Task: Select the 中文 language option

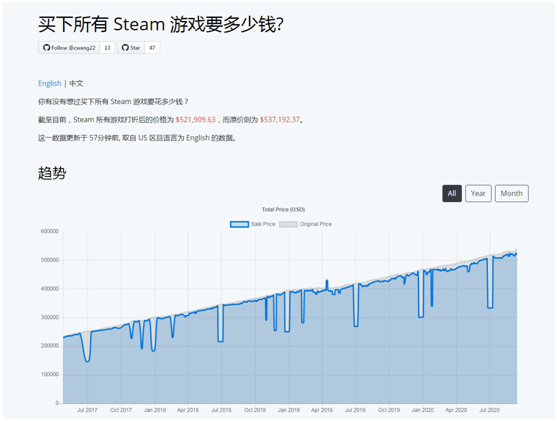Action: [x=76, y=83]
